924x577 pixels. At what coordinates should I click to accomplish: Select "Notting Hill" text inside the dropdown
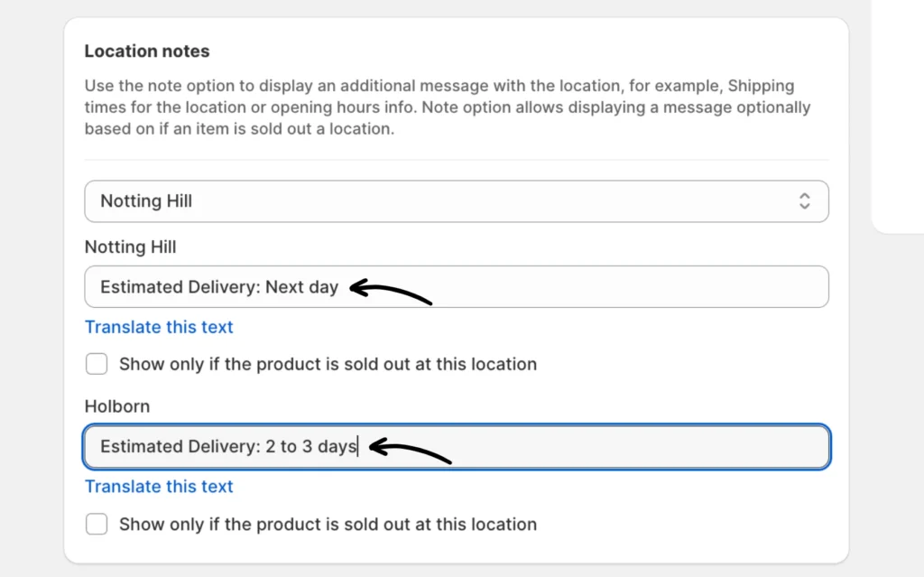tap(146, 201)
